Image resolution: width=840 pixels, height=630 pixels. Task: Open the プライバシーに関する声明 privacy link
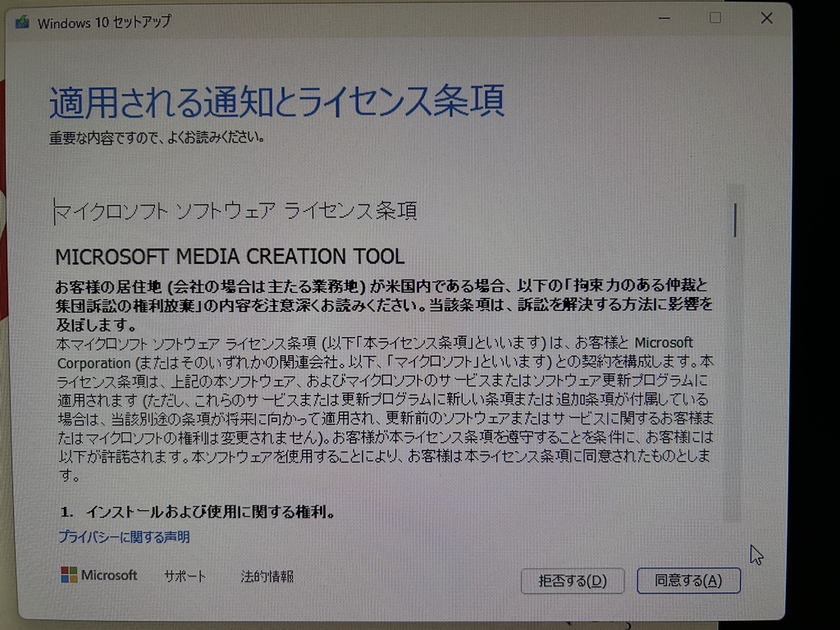124,537
